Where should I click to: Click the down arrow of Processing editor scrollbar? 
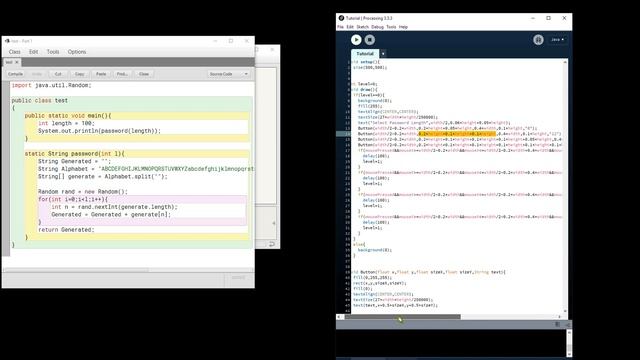coord(565,311)
